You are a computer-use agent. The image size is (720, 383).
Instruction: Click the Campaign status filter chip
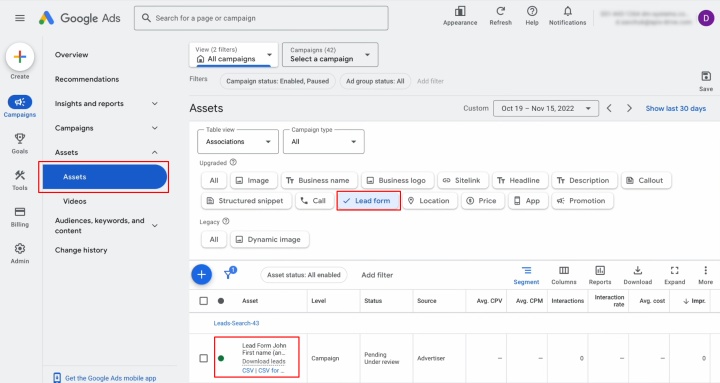click(x=277, y=81)
